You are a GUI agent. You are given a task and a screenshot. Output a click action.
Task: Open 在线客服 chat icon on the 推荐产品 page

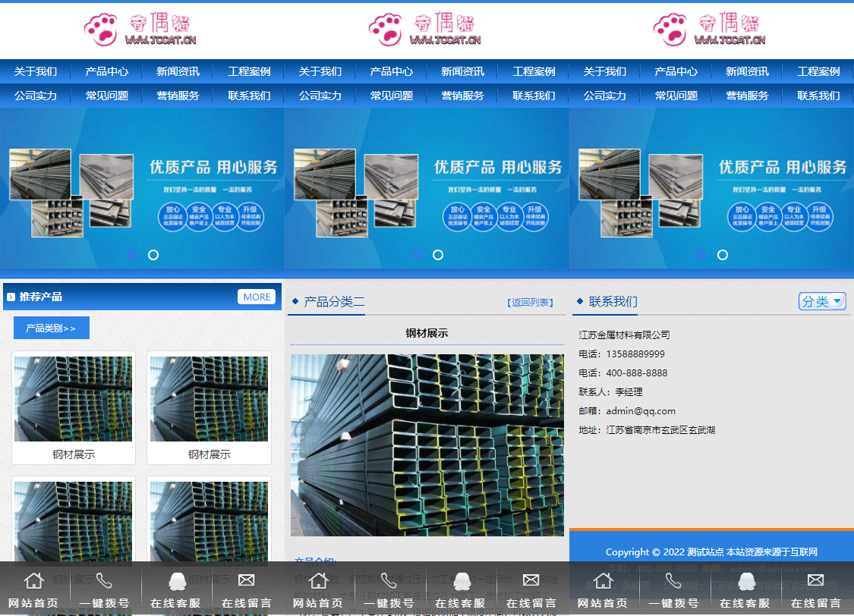tap(177, 581)
